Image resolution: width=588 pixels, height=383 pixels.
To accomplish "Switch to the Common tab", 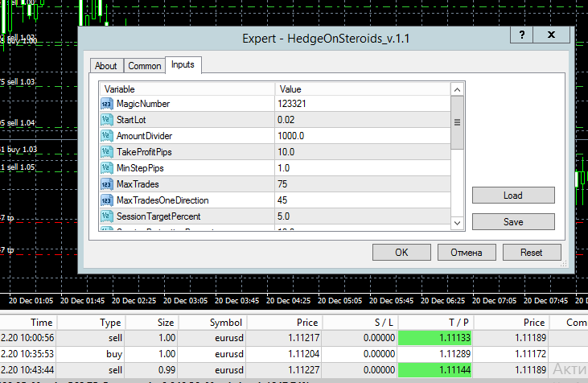I will coord(144,66).
